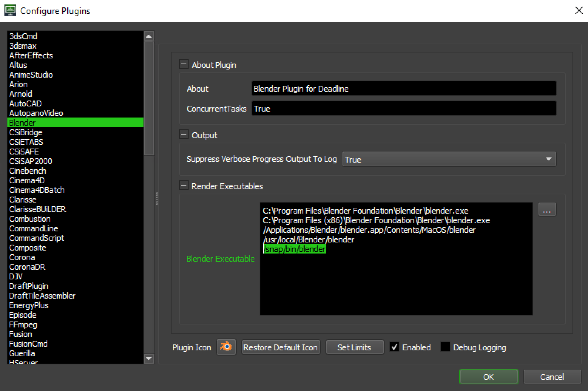Collapse the Render Executables section

183,186
